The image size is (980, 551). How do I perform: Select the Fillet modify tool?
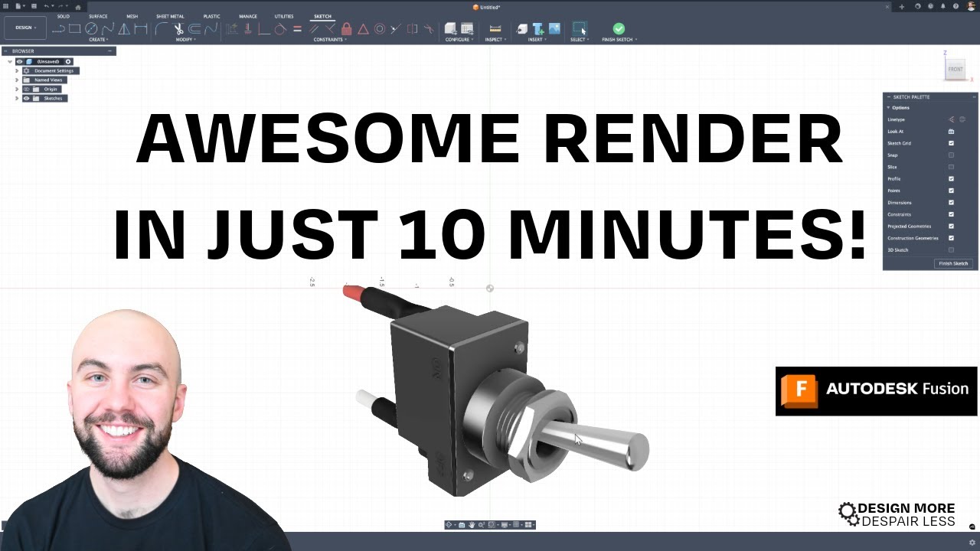click(162, 29)
